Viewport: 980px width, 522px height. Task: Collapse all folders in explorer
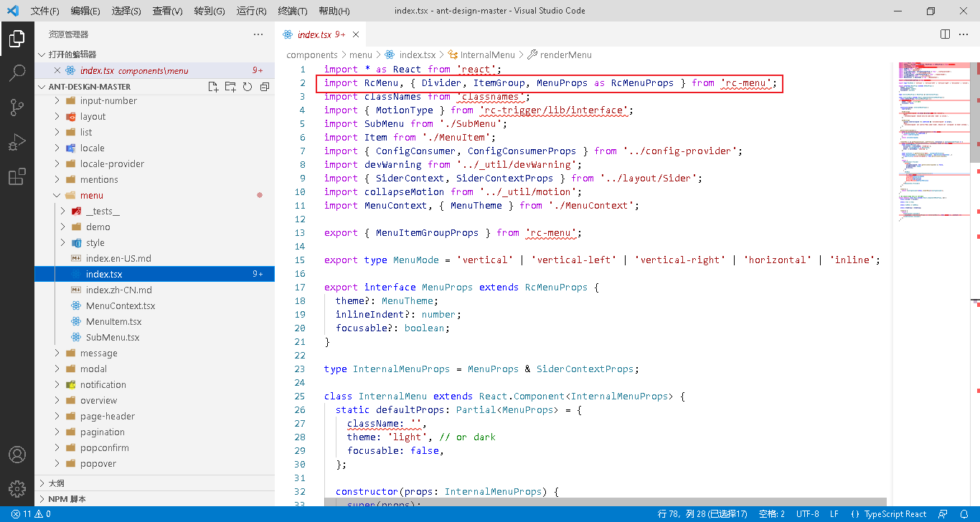pos(265,87)
